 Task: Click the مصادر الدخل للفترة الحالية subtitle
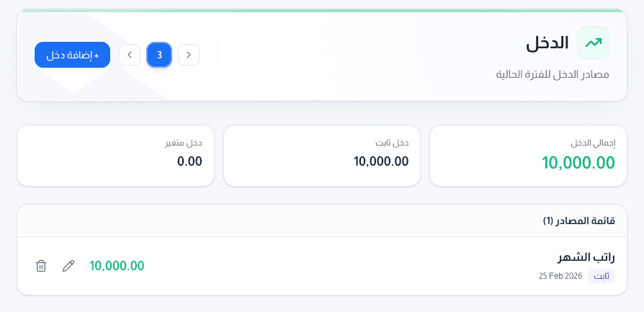pyautogui.click(x=553, y=74)
